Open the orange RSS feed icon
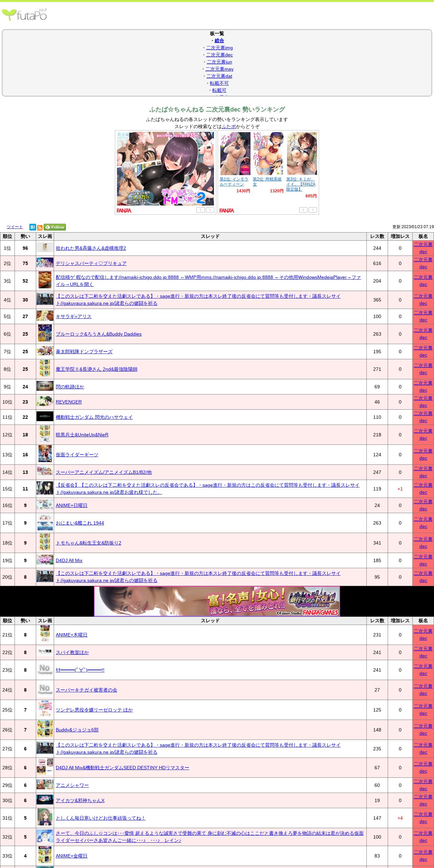 pos(40,227)
